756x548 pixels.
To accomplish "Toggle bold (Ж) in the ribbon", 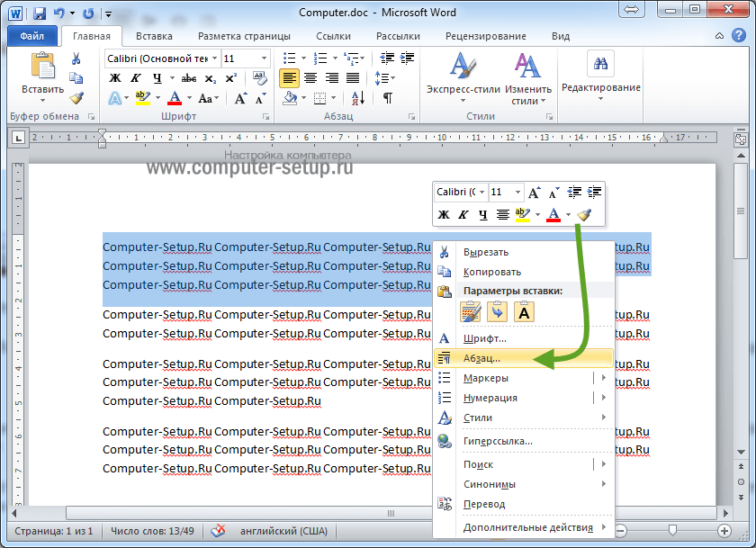I will (114, 78).
